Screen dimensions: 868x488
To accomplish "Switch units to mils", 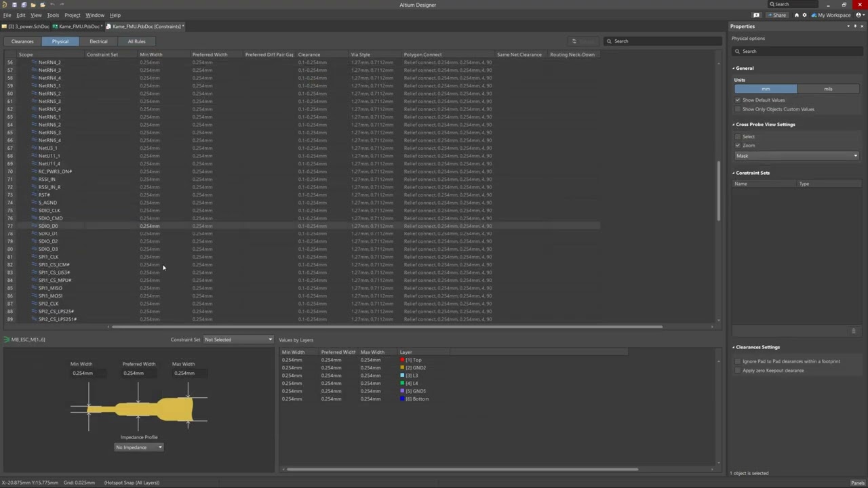I will click(x=828, y=89).
